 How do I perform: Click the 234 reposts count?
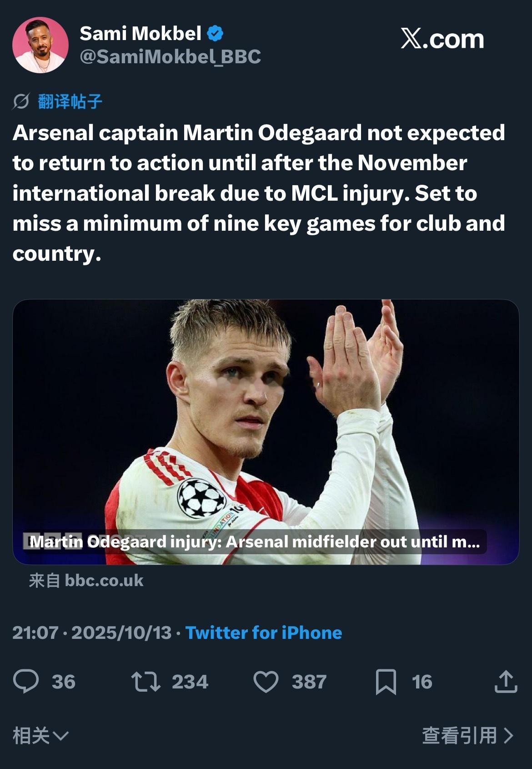click(x=190, y=682)
